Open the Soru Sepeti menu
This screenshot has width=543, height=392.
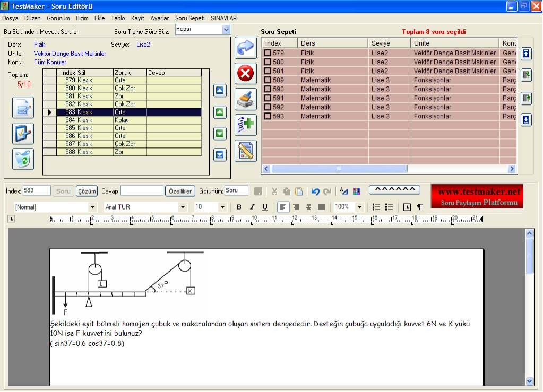pos(189,18)
